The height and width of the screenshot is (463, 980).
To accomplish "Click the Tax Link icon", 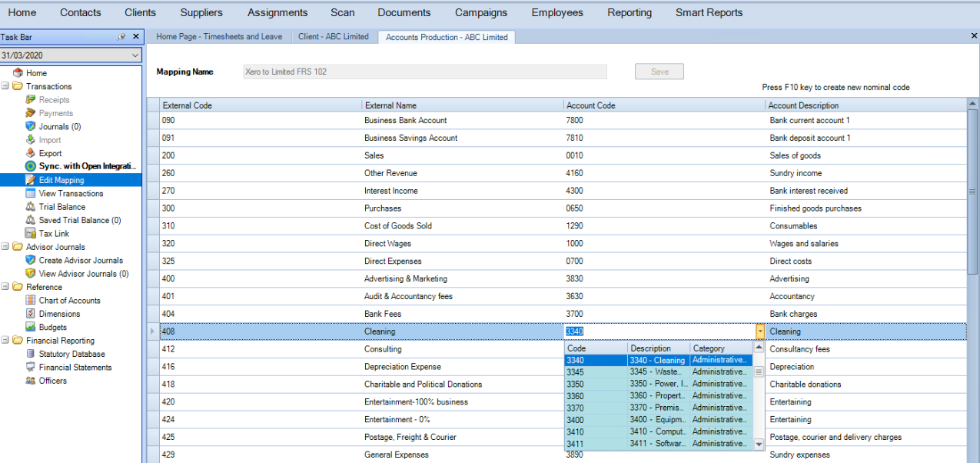I will [x=31, y=233].
